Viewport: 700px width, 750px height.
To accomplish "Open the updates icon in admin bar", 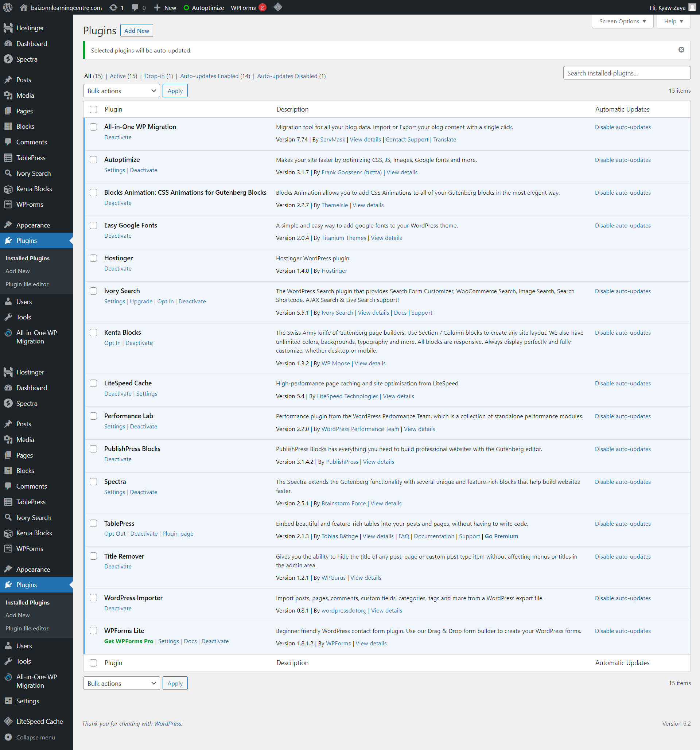I will click(x=113, y=8).
